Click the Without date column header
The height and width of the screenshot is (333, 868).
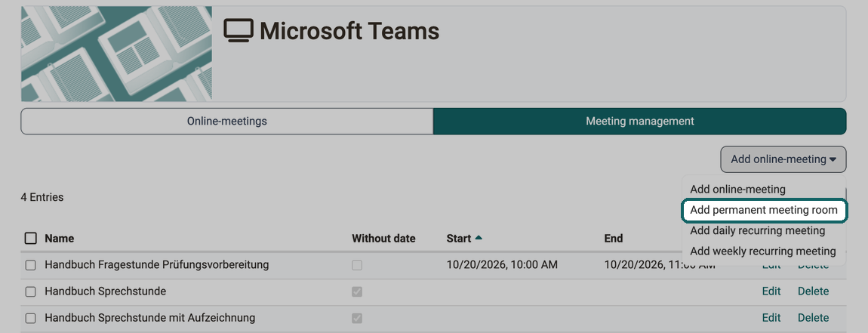[383, 239]
